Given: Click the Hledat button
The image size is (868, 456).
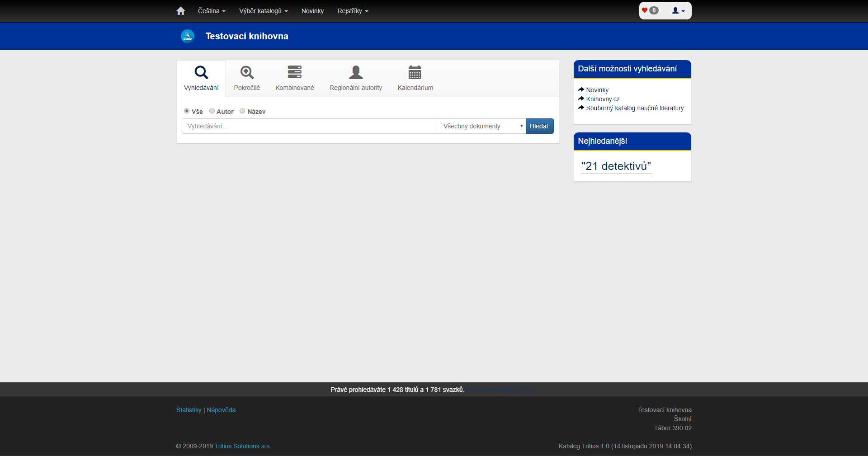Looking at the screenshot, I should [540, 126].
